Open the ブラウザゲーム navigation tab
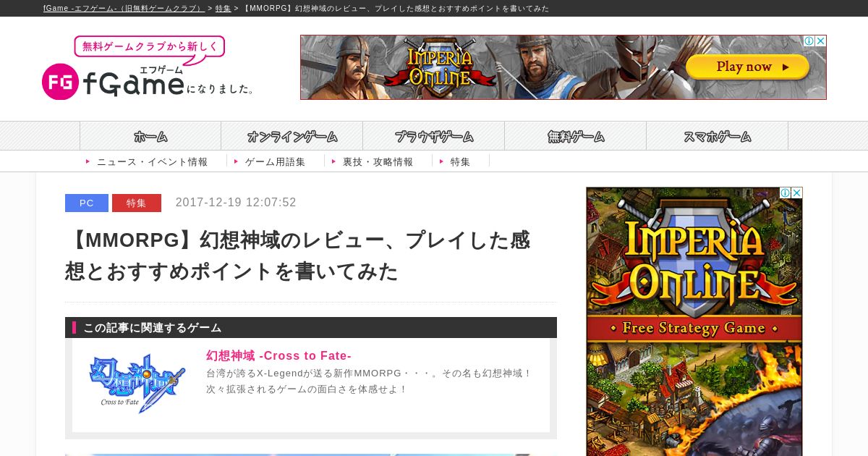The height and width of the screenshot is (456, 868). (x=434, y=136)
